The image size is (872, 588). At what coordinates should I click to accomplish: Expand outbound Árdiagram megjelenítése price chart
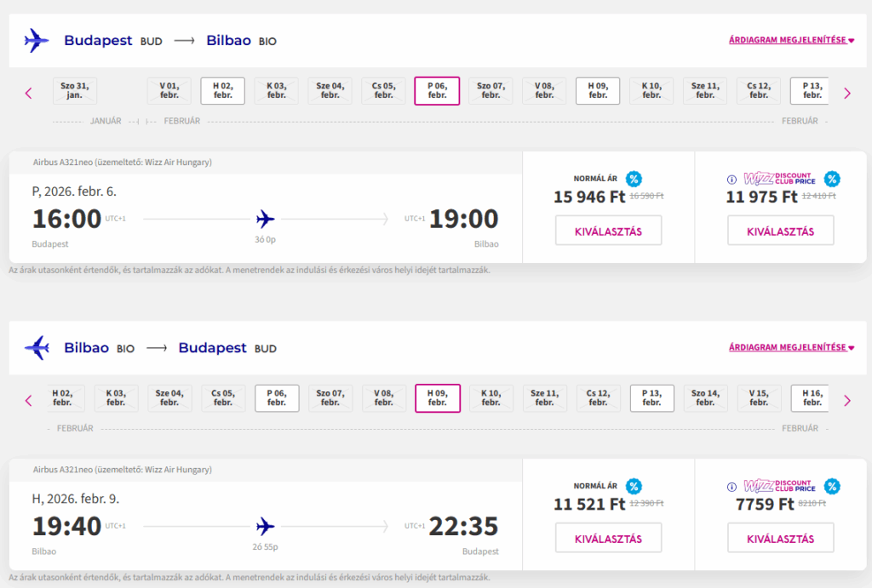tap(792, 40)
